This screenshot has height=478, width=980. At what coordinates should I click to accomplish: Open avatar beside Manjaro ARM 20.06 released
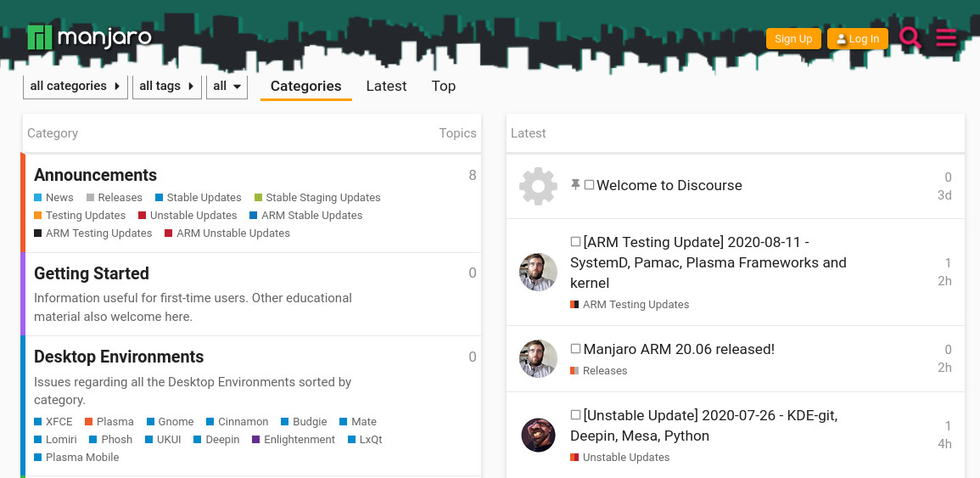(538, 358)
